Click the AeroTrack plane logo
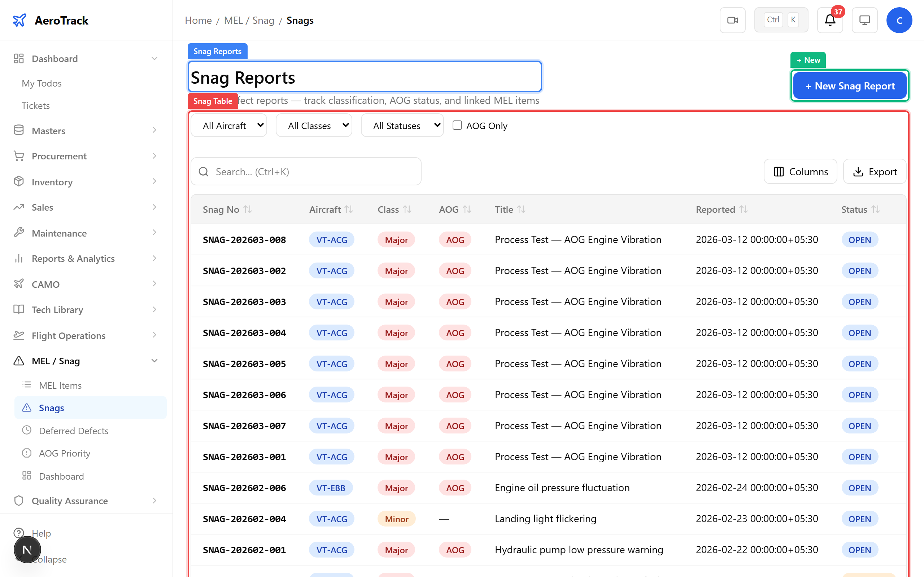Screen dimensions: 924x577 point(19,20)
